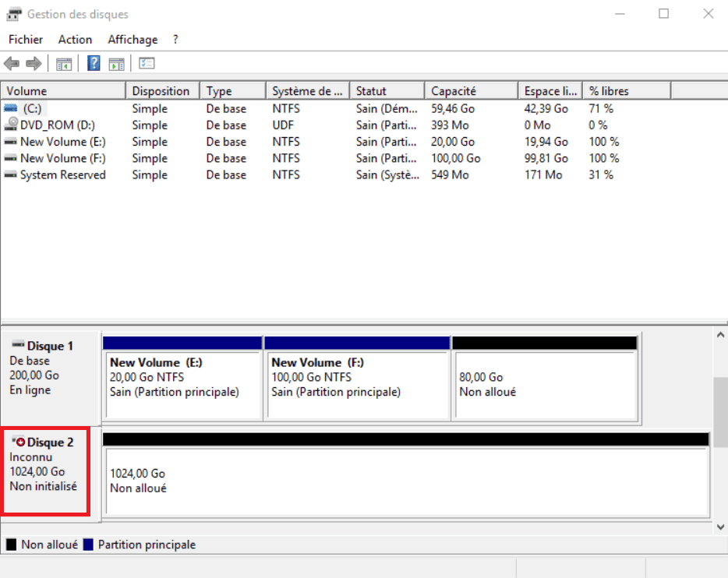728x578 pixels.
Task: Click the disk pane scroll up arrow
Action: click(720, 335)
